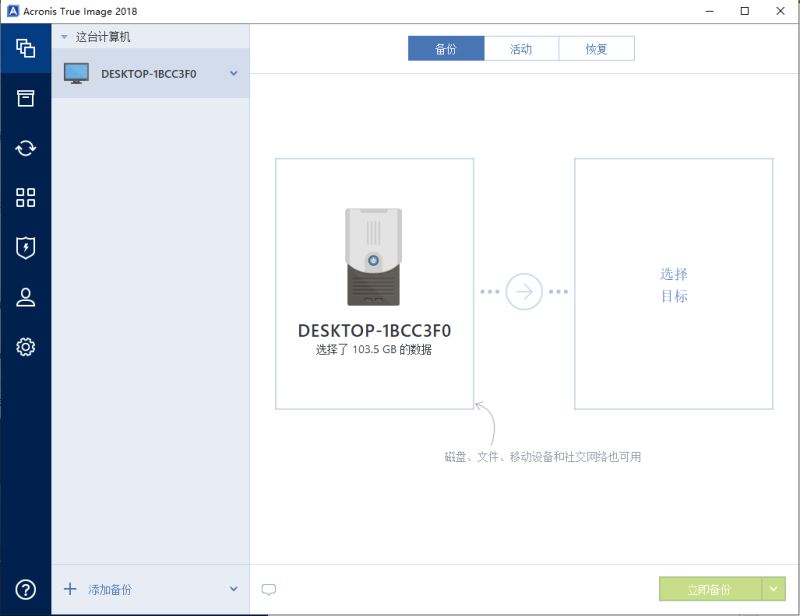
Task: Switch to the 恢复 tab
Action: [596, 48]
